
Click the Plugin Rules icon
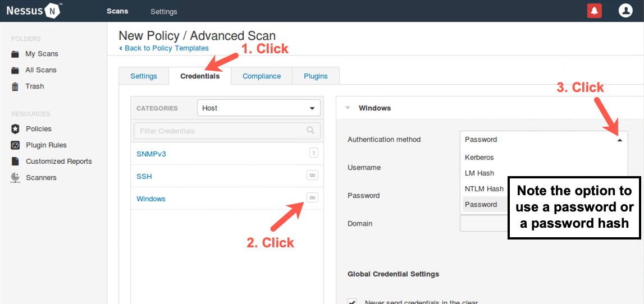coord(15,145)
